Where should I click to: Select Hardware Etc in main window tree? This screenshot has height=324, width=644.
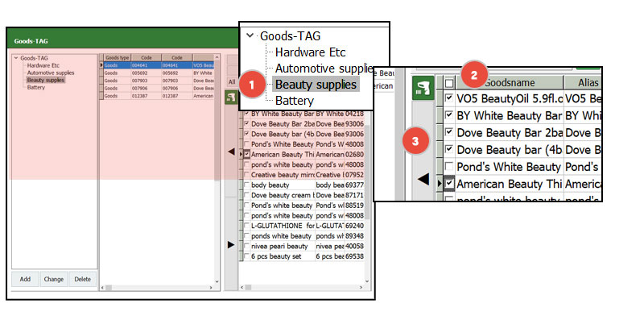point(43,65)
